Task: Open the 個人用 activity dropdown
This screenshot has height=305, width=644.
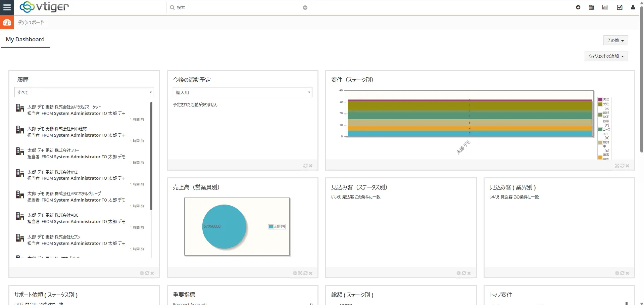Action: [242, 92]
